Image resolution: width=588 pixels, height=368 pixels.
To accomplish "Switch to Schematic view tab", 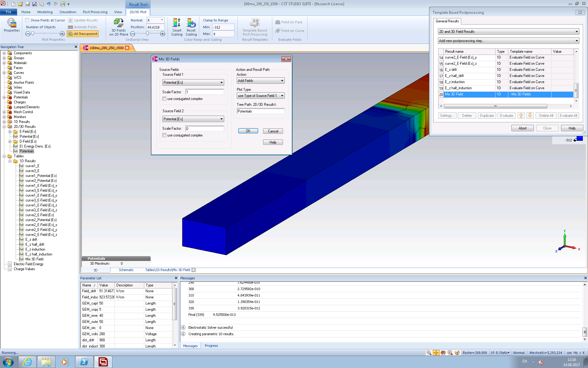I will click(x=126, y=270).
